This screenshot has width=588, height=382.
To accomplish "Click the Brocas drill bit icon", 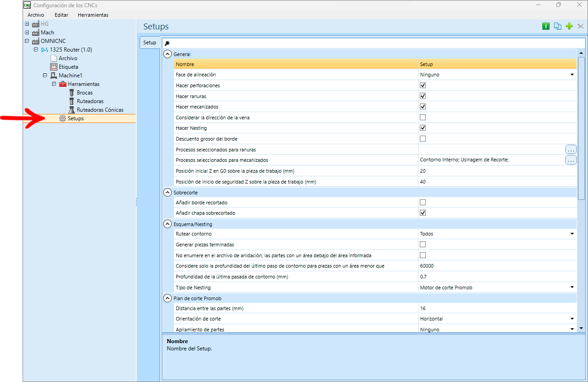I will (71, 93).
